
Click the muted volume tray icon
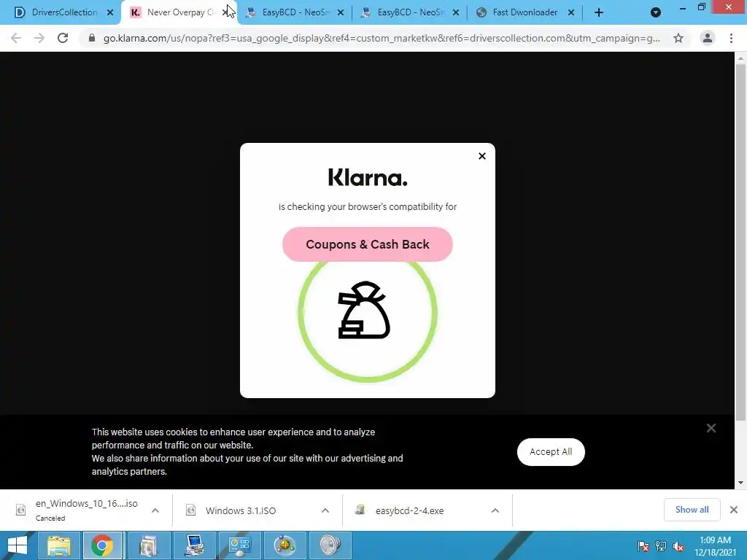coord(678,546)
